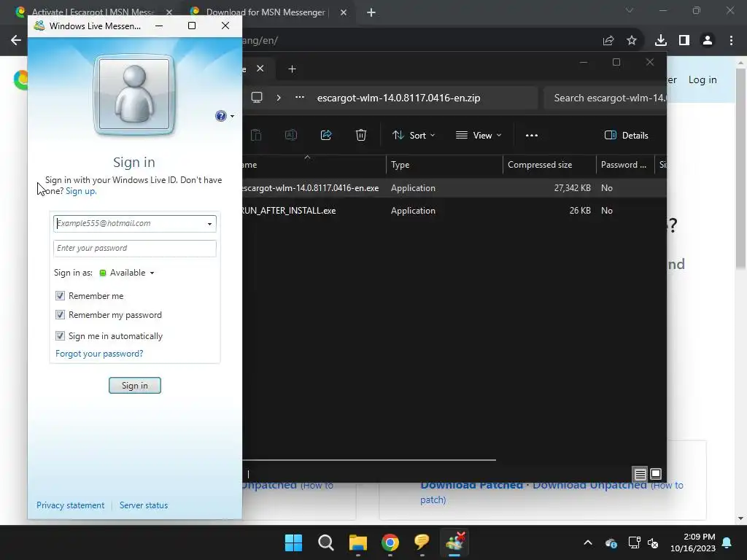Toggle Chrome side panel icon
This screenshot has width=747, height=560.
coord(684,41)
